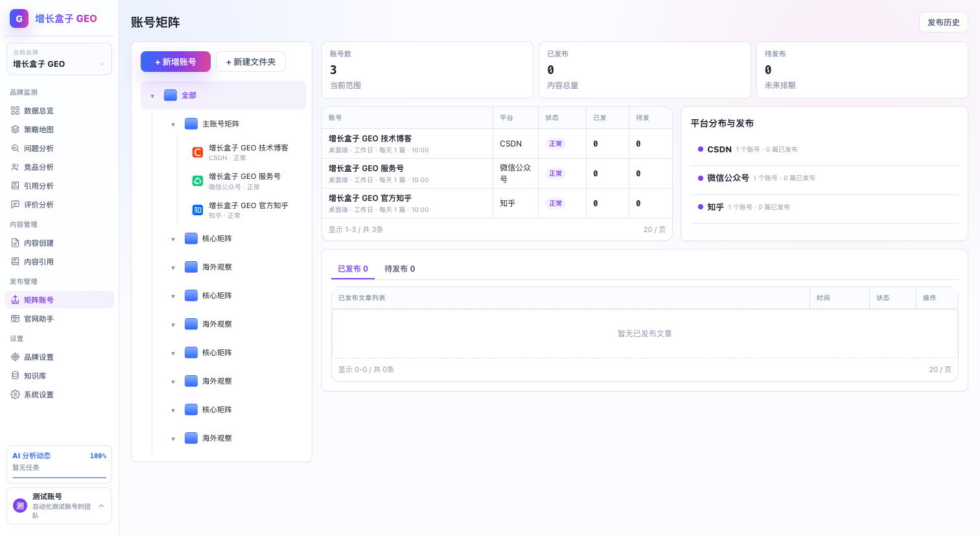Click the G logo icon
980x536 pixels.
pyautogui.click(x=19, y=18)
